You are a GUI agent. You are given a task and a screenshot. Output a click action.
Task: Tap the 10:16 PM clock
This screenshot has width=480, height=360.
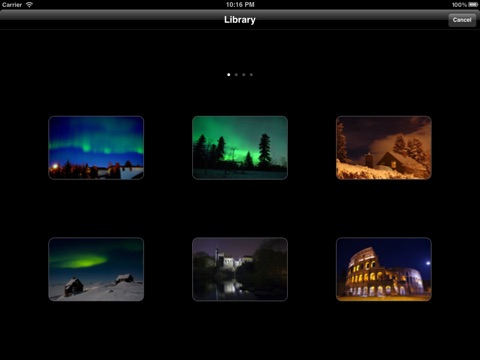point(240,5)
